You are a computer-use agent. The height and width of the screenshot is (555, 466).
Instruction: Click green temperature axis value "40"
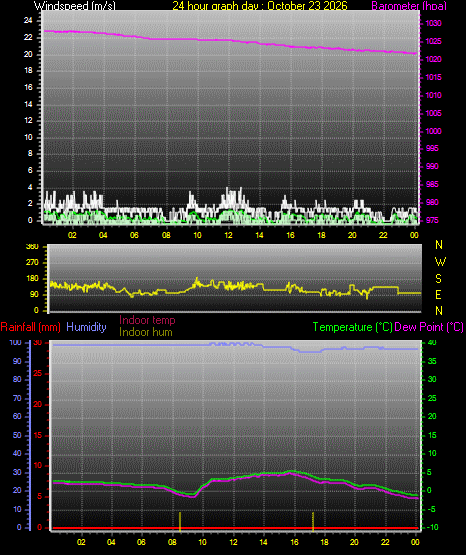click(x=432, y=343)
